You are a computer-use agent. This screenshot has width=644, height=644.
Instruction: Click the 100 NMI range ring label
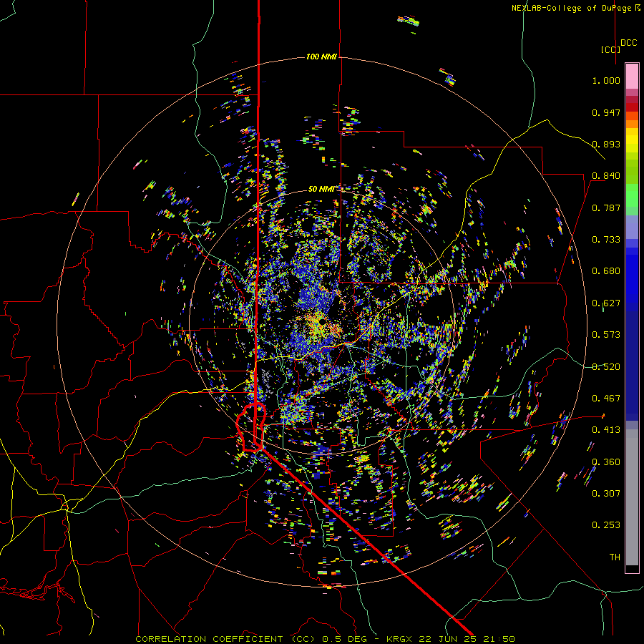tap(321, 57)
